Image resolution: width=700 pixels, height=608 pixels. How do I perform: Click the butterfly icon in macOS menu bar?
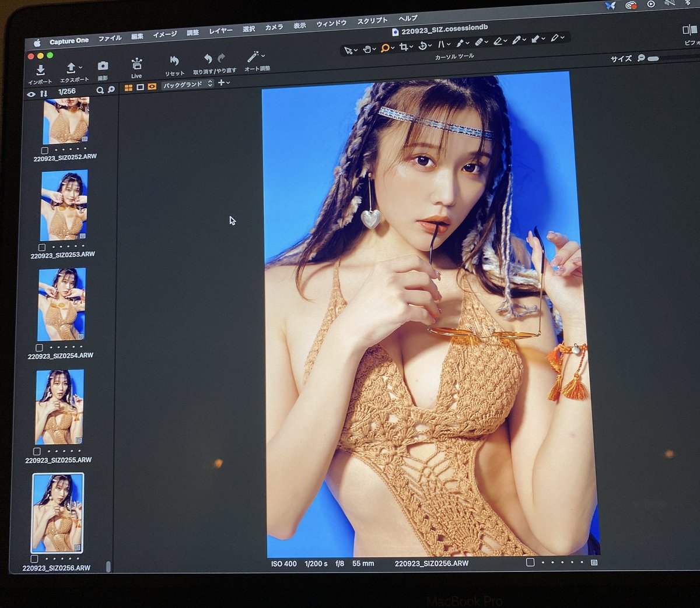pos(610,6)
